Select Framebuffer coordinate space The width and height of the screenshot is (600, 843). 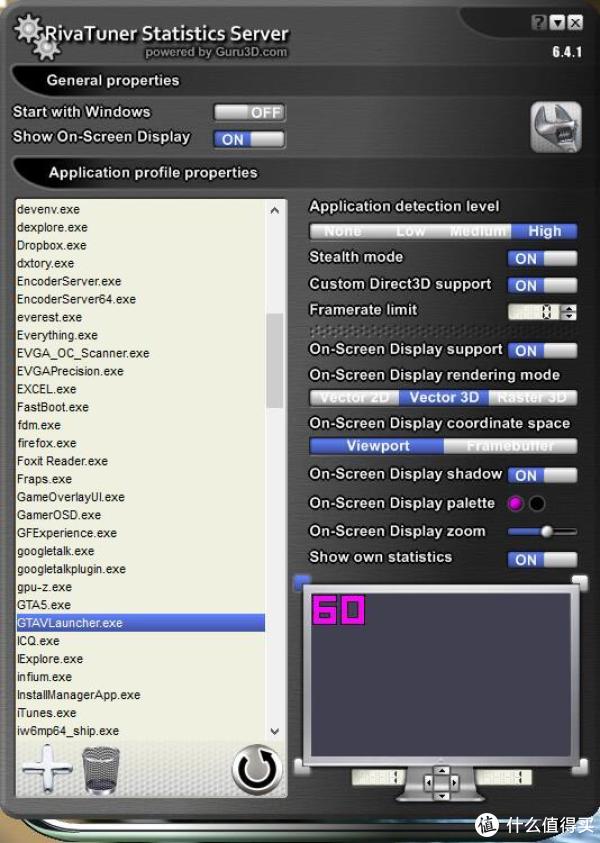(x=511, y=446)
